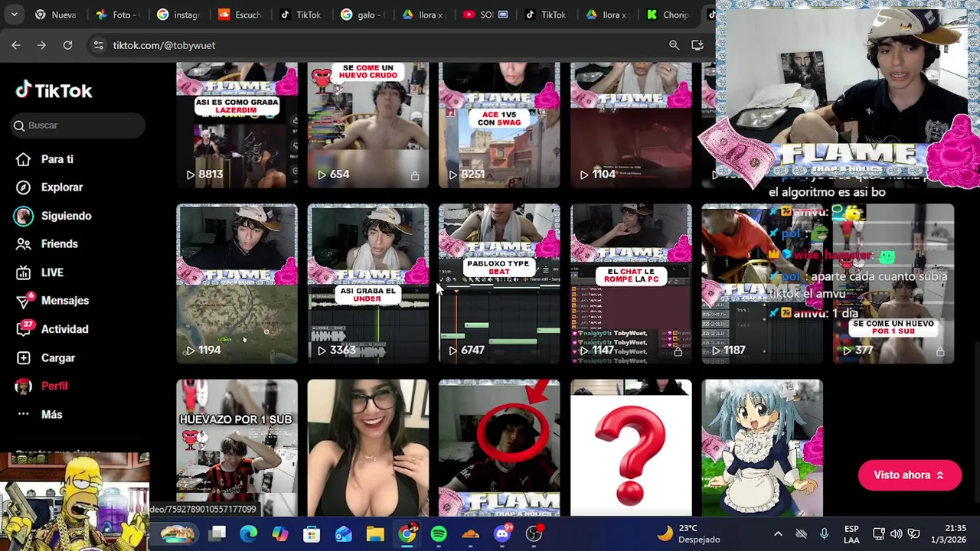980x551 pixels.
Task: Click microphone icon in system tray
Action: pos(824,533)
